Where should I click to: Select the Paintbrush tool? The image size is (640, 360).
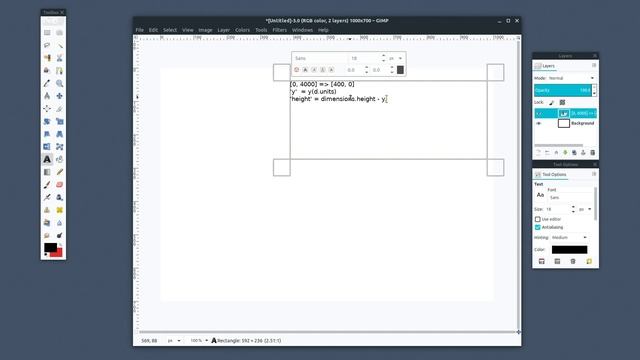(x=47, y=184)
